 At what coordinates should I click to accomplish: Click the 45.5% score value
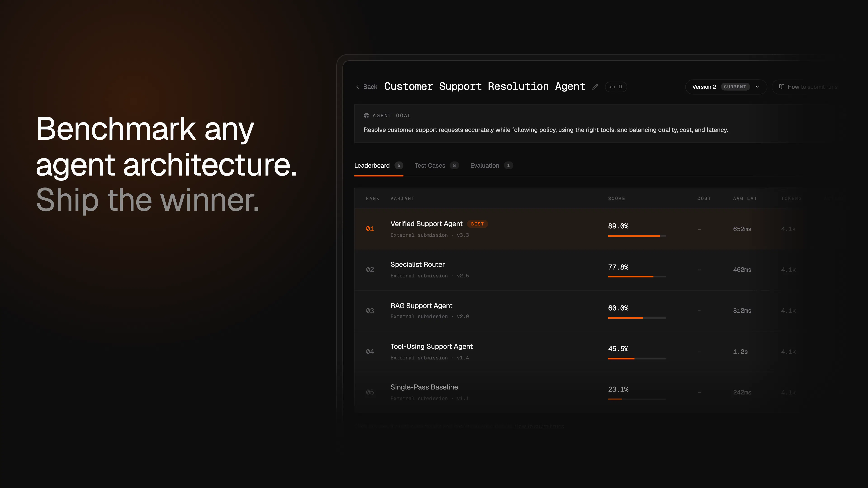[618, 349]
